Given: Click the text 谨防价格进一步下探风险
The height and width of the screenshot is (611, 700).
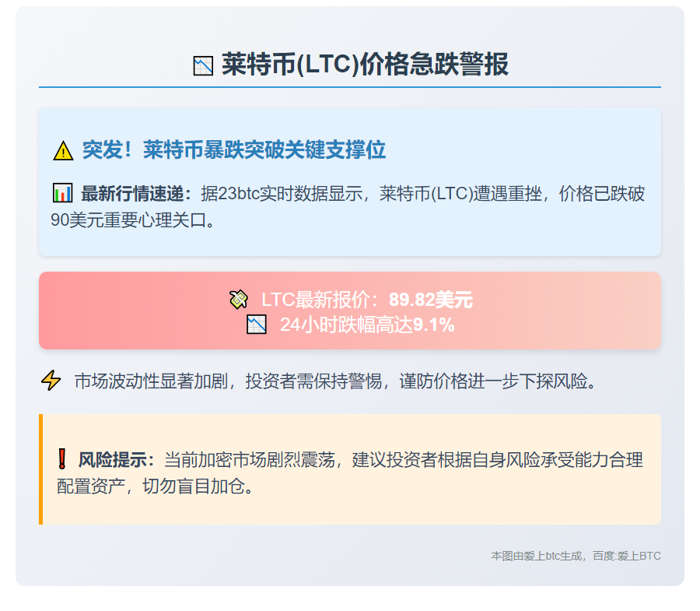Looking at the screenshot, I should pos(493,381).
